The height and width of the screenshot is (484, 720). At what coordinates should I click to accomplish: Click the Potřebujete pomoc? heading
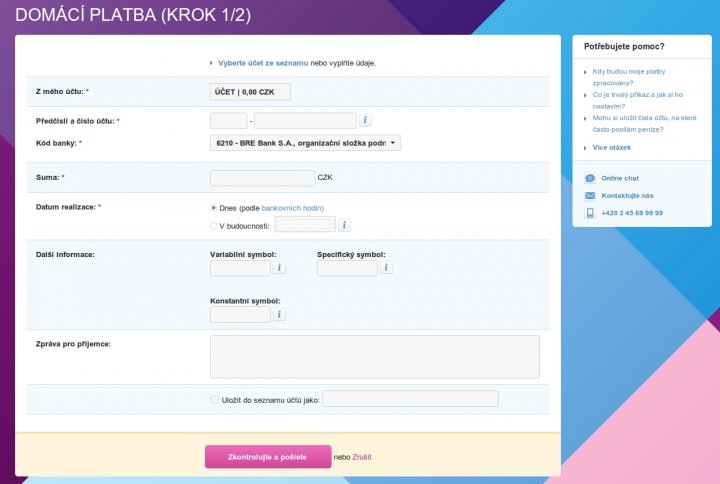(x=624, y=46)
